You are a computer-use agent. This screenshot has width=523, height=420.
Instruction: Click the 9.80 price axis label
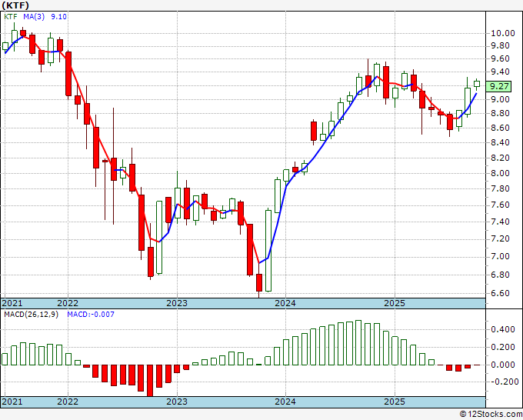tap(500, 45)
